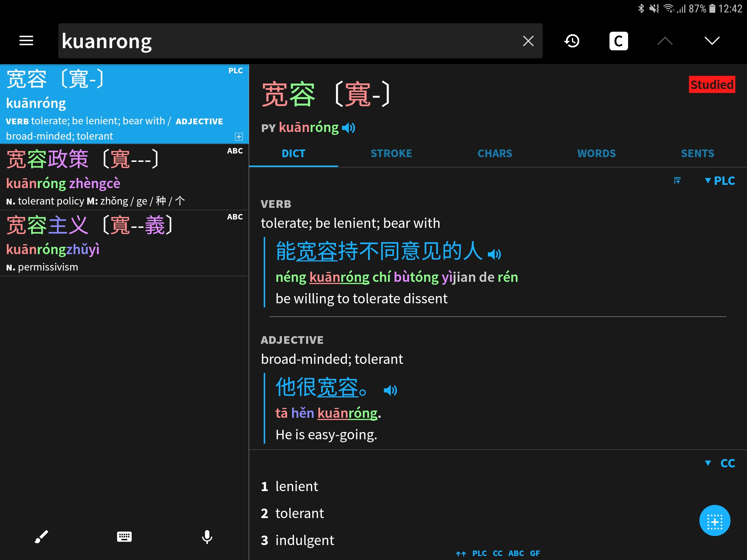Switch to the SENTS tab
The width and height of the screenshot is (747, 560).
(698, 153)
